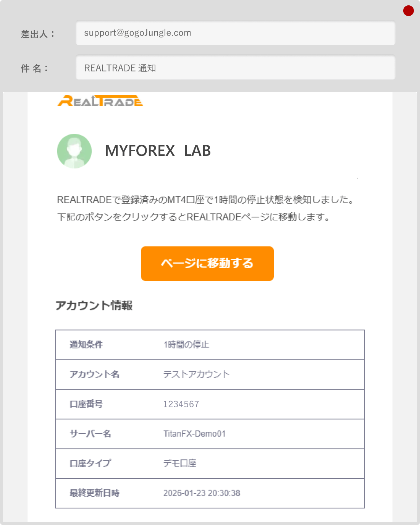Viewport: 420px width, 525px height.
Task: Click the 口座番号 row label
Action: [x=86, y=404]
